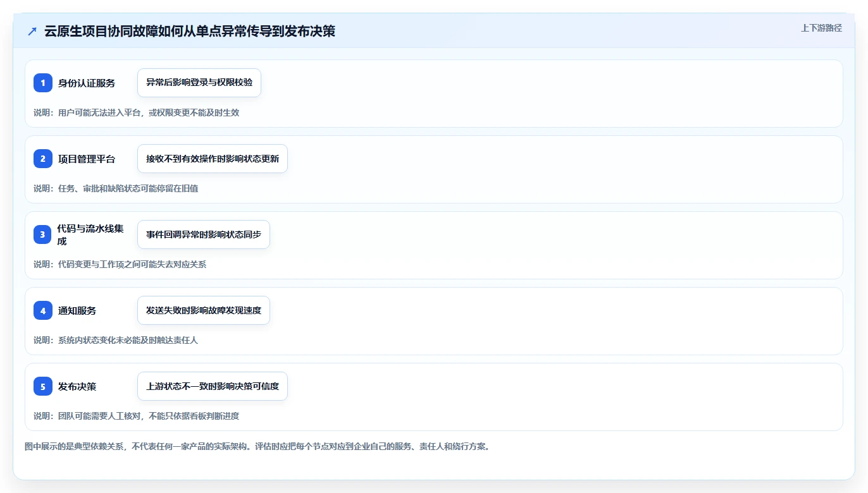Click the 异常后影响登录与权限校验 chip
Viewport: 868px width, 493px height.
[x=199, y=83]
